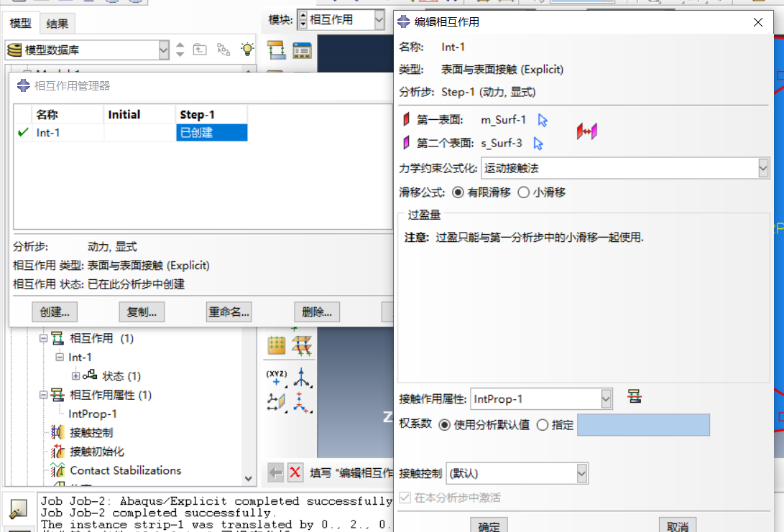
Task: Open the 接触作用属性 IntProp-1 dropdown
Action: (606, 398)
